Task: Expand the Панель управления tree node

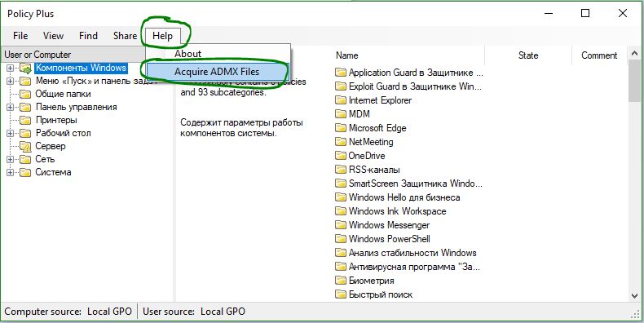Action: pos(11,107)
